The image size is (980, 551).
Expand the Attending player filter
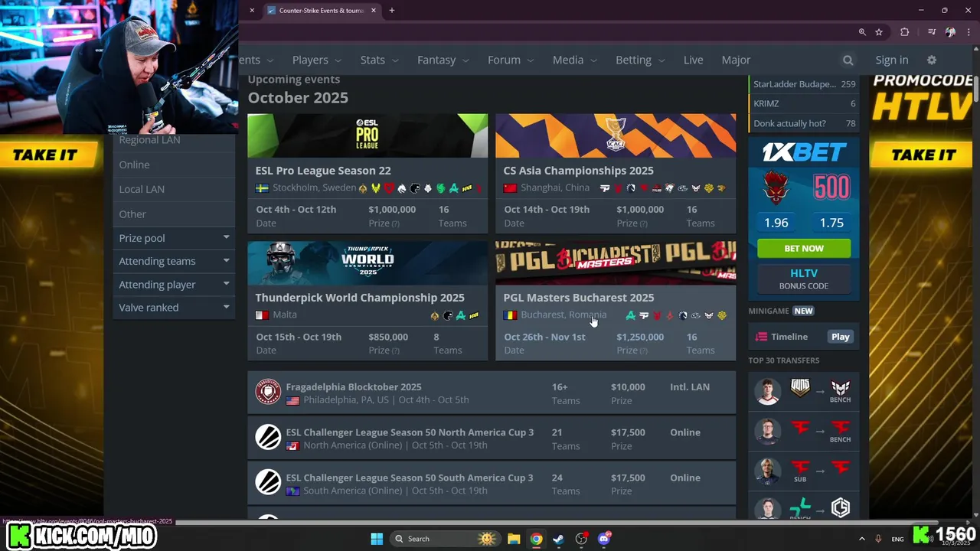[174, 284]
